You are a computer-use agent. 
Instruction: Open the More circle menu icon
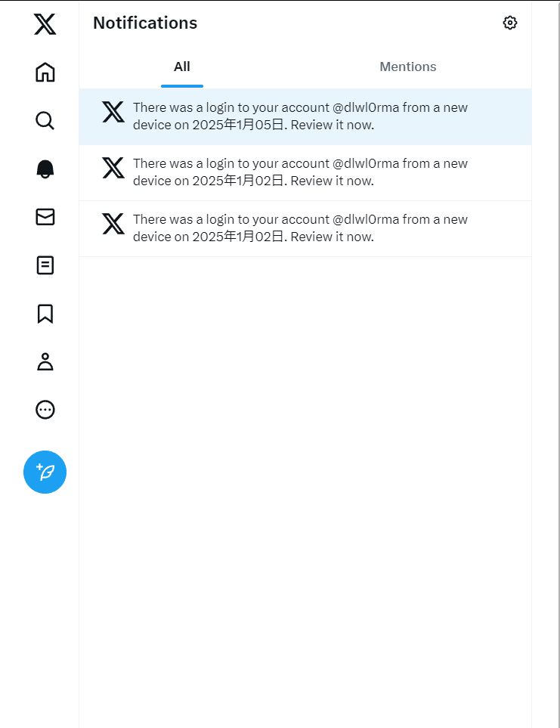click(45, 410)
